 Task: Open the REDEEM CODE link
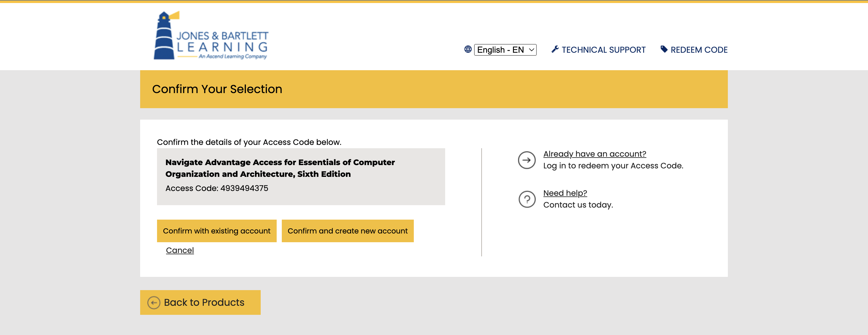[699, 50]
